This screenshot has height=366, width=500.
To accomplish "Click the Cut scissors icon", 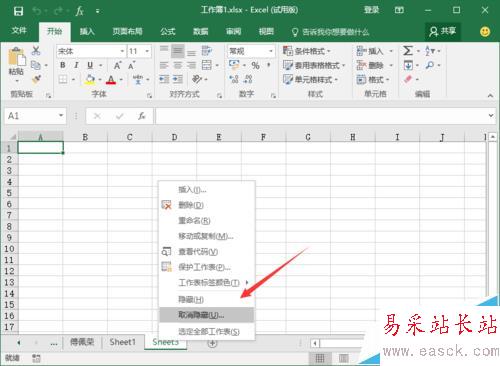I will click(36, 51).
